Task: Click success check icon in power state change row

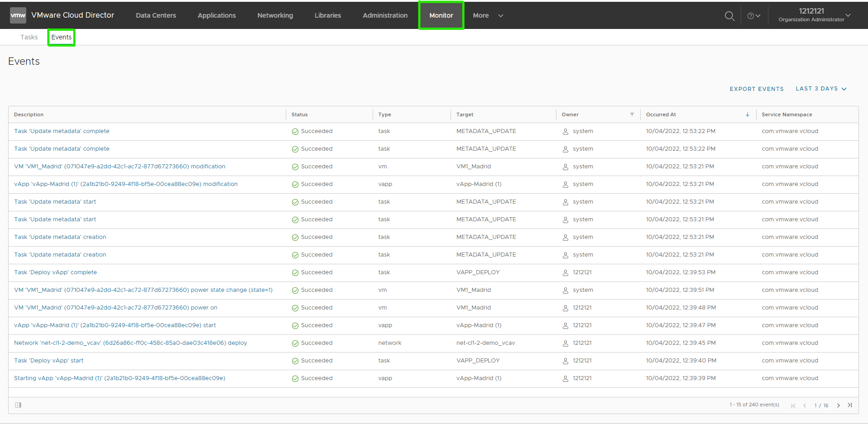Action: pyautogui.click(x=295, y=291)
